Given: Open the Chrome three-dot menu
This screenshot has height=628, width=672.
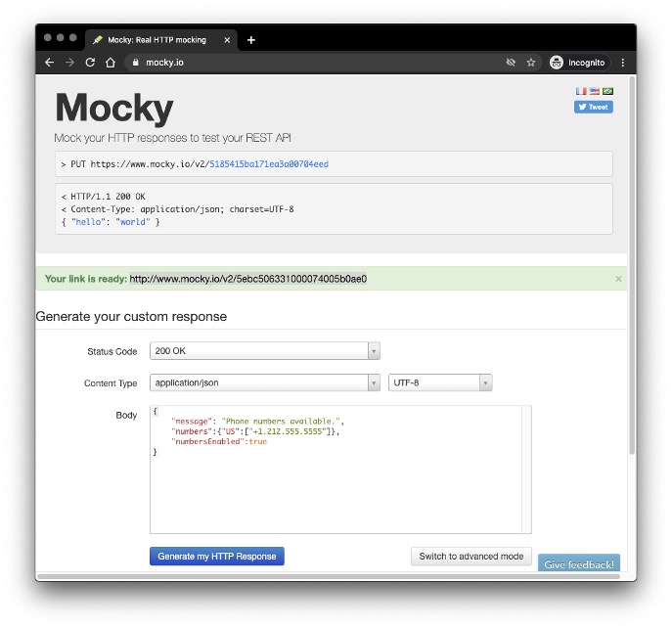Looking at the screenshot, I should tap(623, 63).
